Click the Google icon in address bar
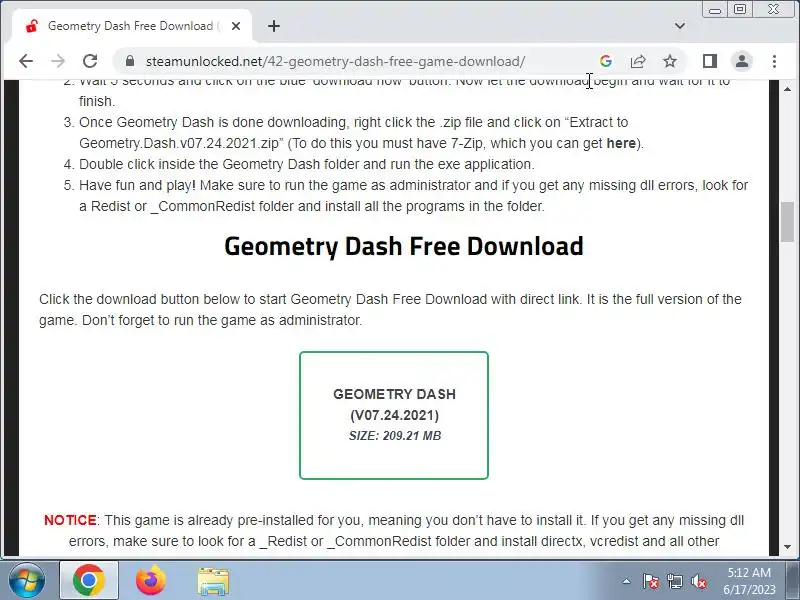 coord(606,61)
